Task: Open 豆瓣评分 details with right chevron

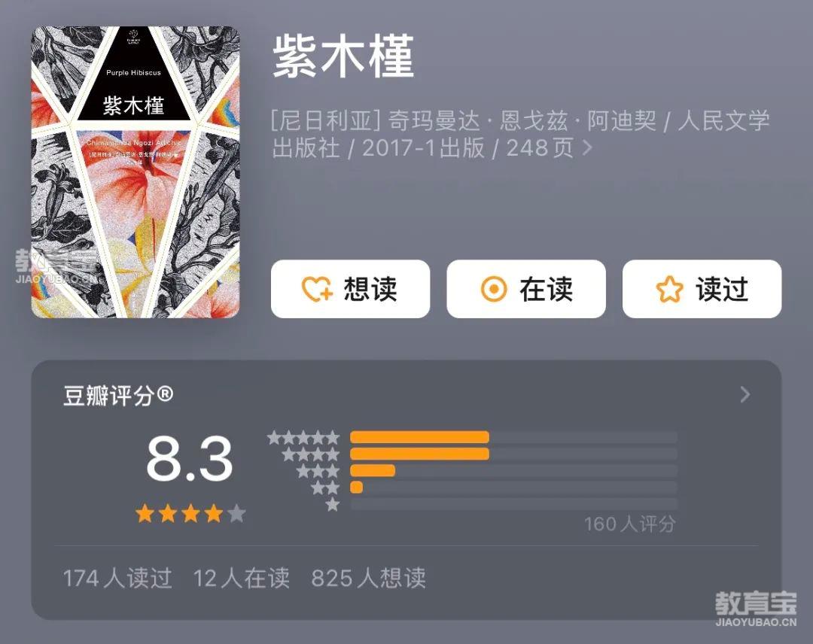Action: point(745,395)
